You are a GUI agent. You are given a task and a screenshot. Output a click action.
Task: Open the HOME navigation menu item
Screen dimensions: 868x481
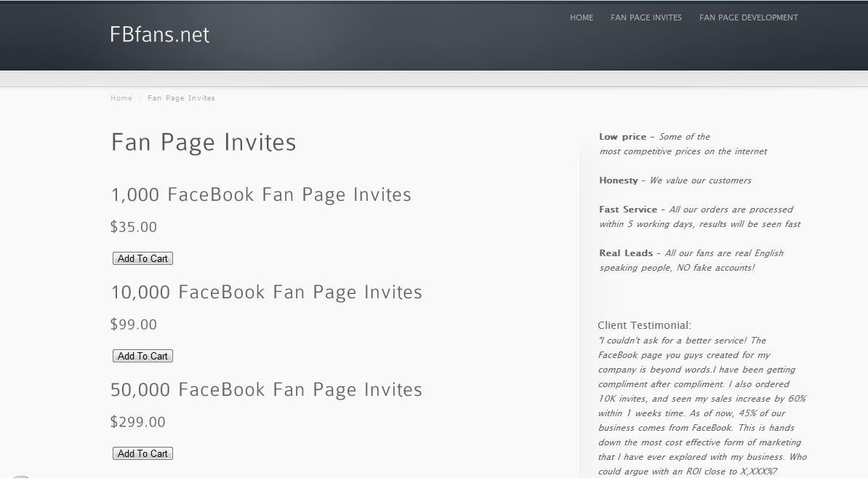point(582,17)
